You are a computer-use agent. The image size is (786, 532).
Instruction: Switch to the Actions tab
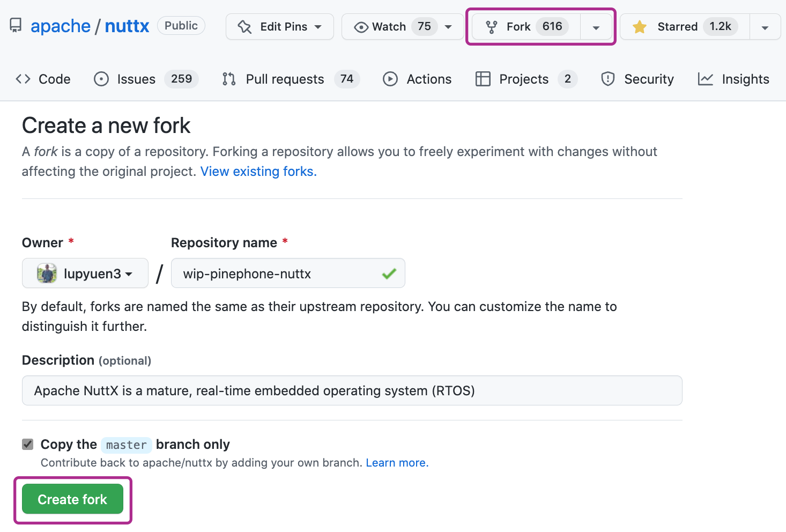tap(417, 79)
